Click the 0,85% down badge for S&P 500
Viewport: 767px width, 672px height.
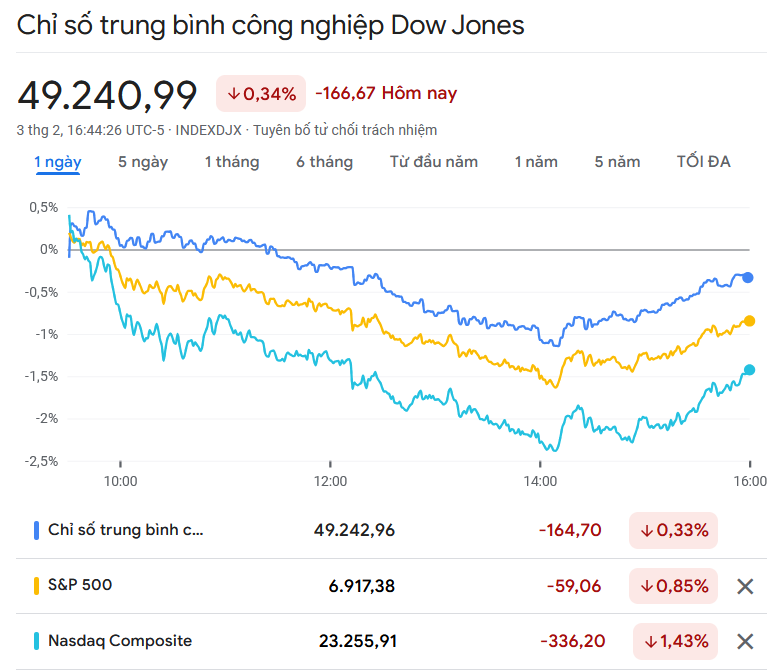click(x=674, y=586)
